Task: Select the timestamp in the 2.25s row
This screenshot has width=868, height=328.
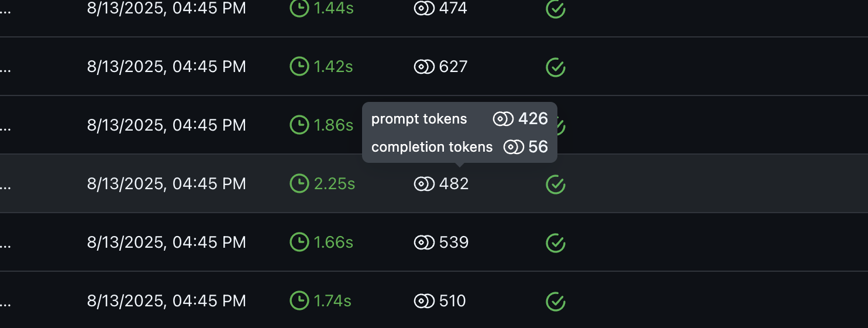Action: tap(167, 184)
